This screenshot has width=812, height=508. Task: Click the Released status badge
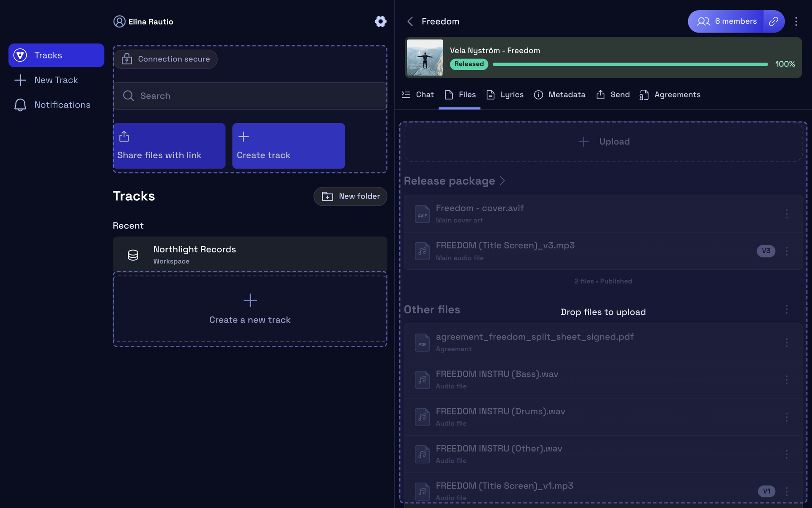tap(469, 64)
